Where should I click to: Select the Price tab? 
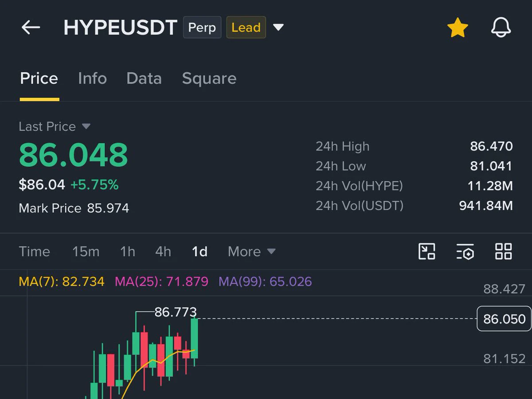click(39, 78)
